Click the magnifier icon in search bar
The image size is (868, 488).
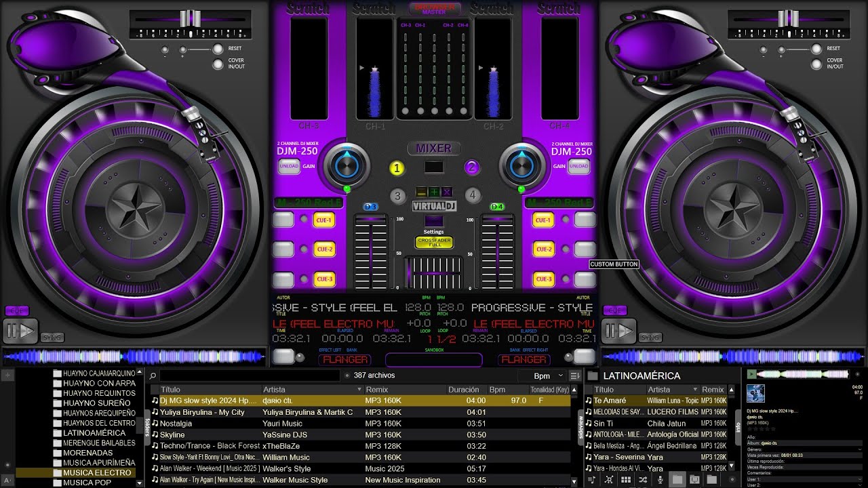pyautogui.click(x=153, y=375)
